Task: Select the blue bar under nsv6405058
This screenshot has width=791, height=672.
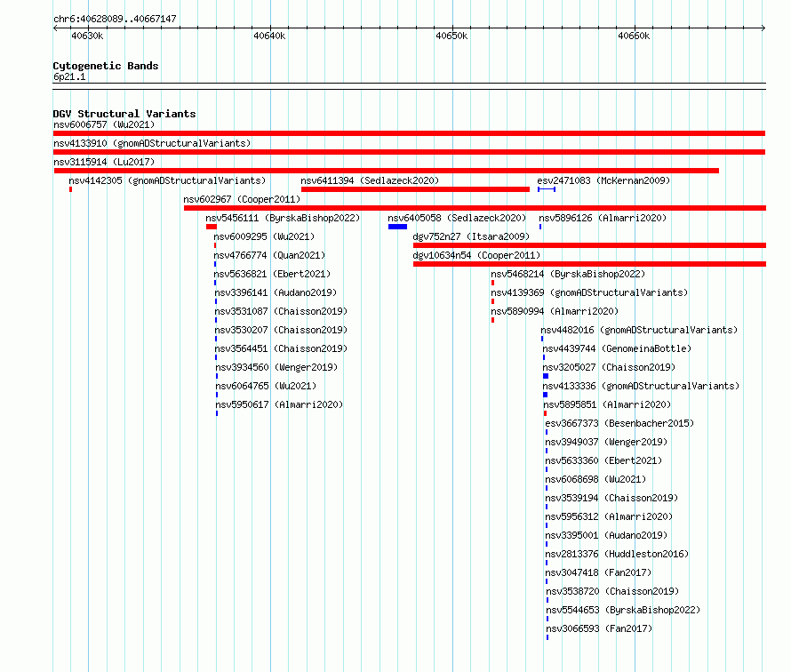Action: click(x=397, y=227)
